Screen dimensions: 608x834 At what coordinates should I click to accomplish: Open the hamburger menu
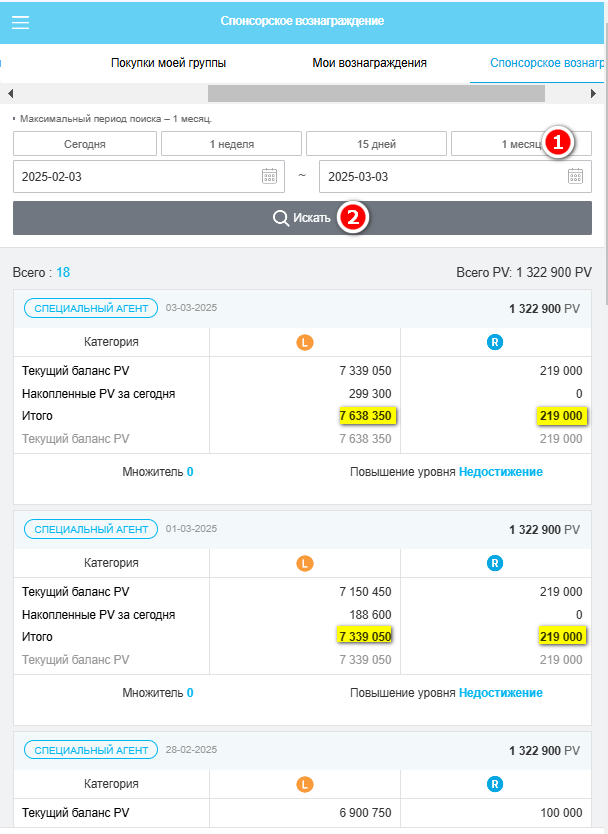click(x=20, y=22)
